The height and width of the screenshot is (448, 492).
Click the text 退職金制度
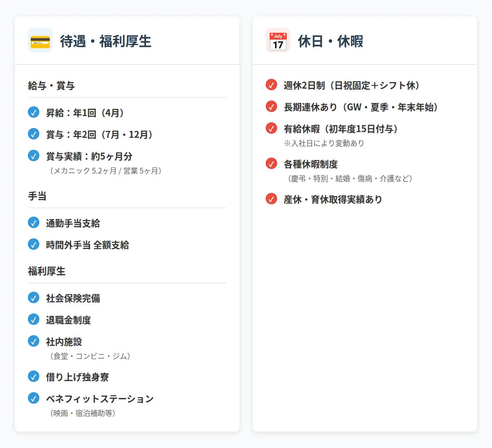coord(68,320)
